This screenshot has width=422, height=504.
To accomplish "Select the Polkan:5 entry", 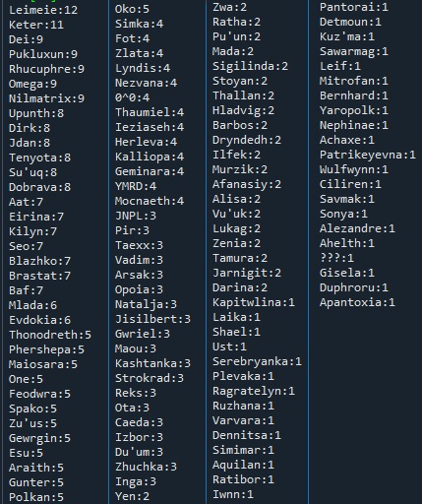I will [36, 497].
